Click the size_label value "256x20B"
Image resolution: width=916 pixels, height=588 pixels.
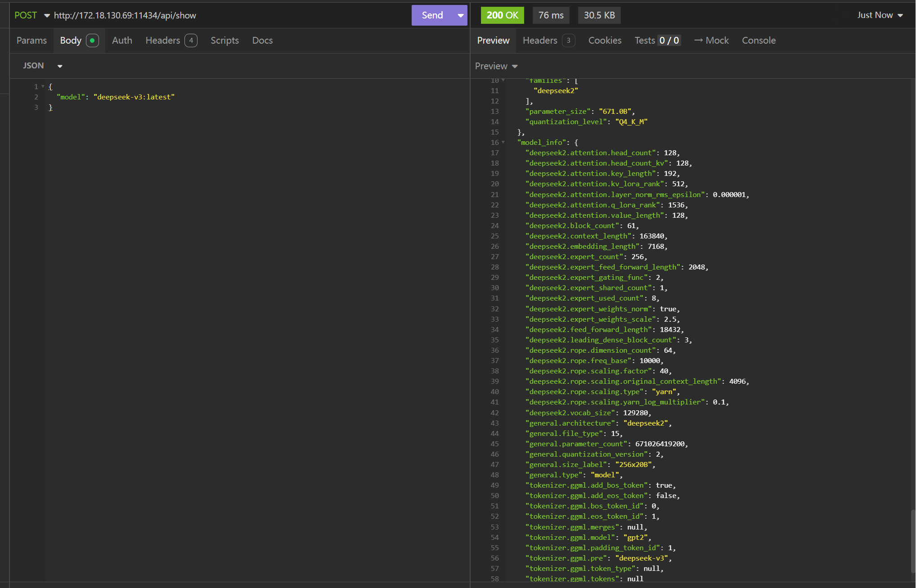[x=633, y=464]
